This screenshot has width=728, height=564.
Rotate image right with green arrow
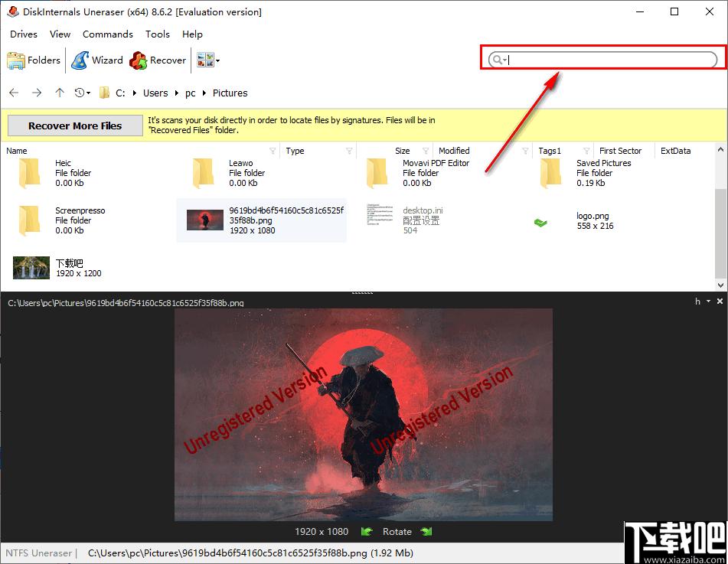(x=426, y=532)
